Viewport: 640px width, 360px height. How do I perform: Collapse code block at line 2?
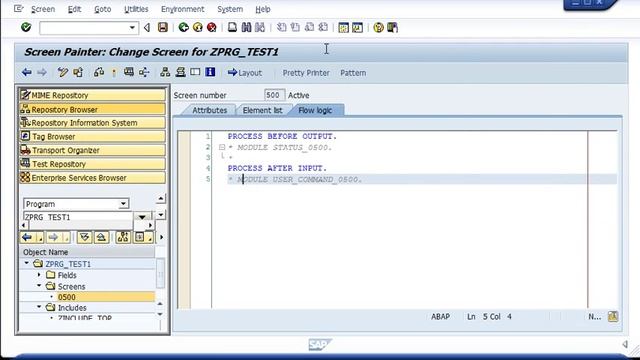click(x=222, y=147)
